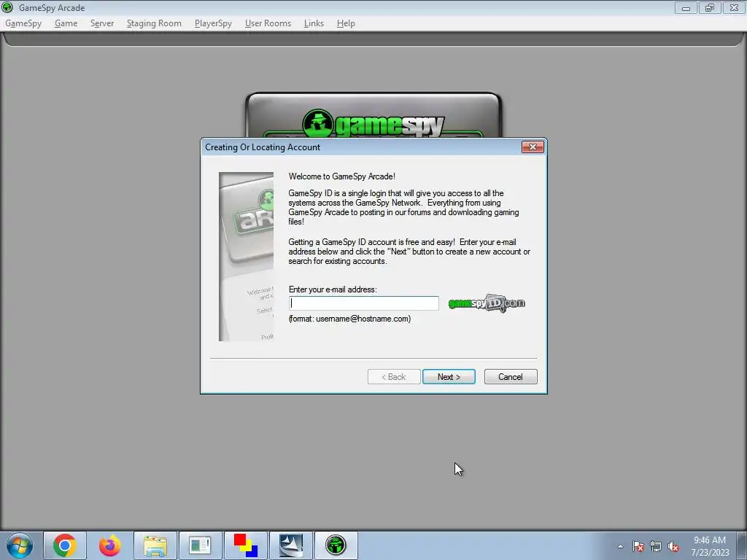This screenshot has width=747, height=560.
Task: Click the GameSpy Arcade title bar icon
Action: point(7,7)
